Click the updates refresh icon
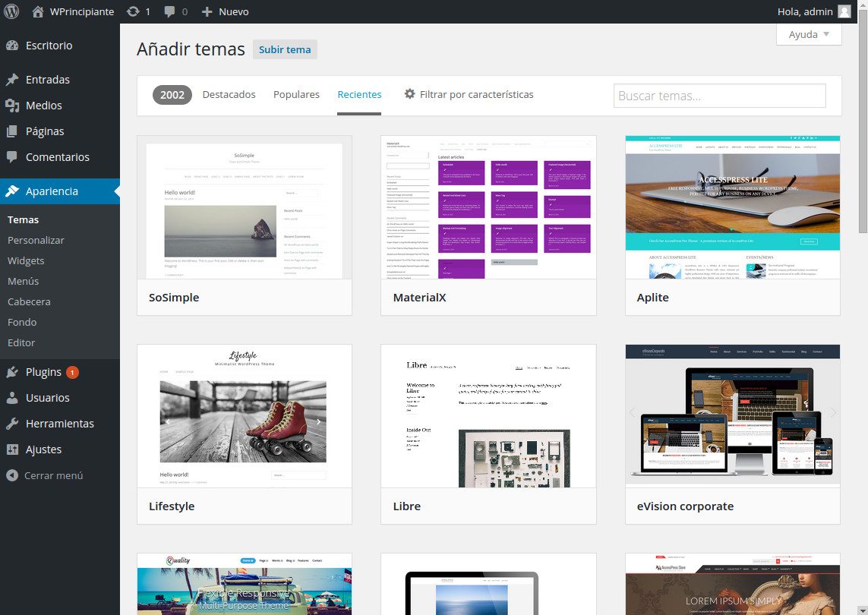868x615 pixels. coord(133,11)
